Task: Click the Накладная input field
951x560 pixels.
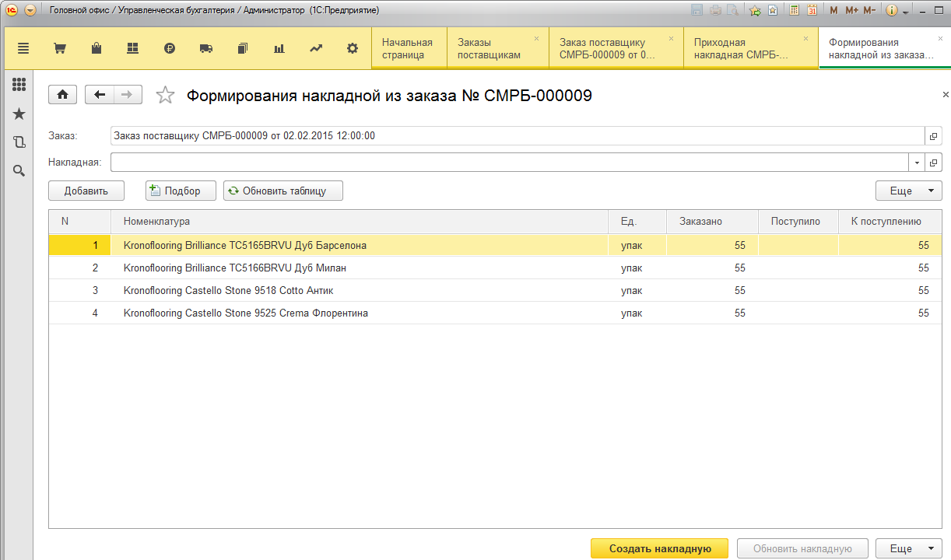Action: (510, 163)
